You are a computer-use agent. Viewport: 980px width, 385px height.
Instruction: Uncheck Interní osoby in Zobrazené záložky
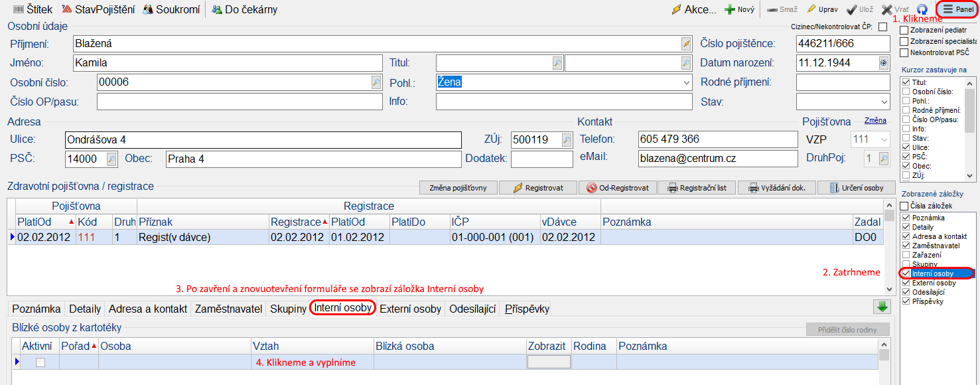[906, 273]
